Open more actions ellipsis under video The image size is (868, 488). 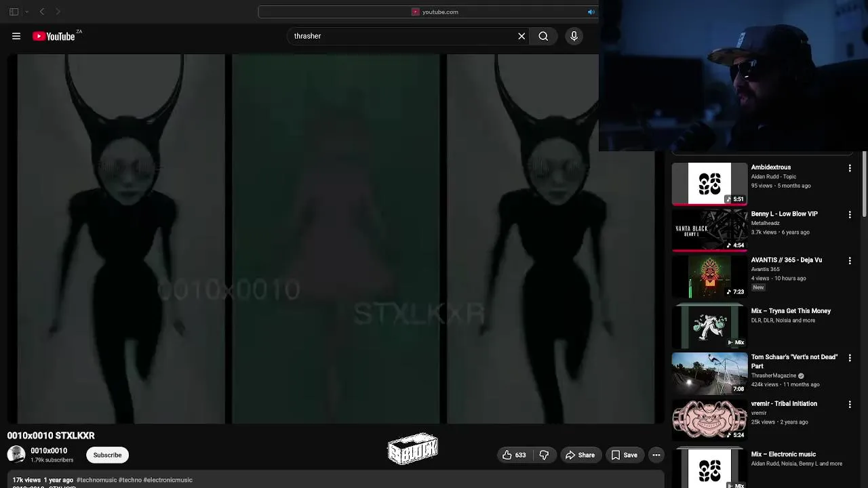point(656,455)
